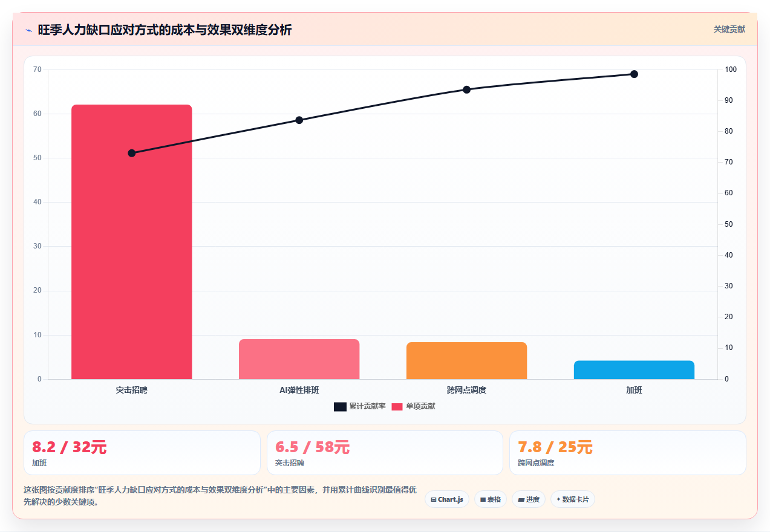Click the chart title 旺季人力缺口应对方式 text
Screen dimensions: 770x532
pyautogui.click(x=165, y=30)
